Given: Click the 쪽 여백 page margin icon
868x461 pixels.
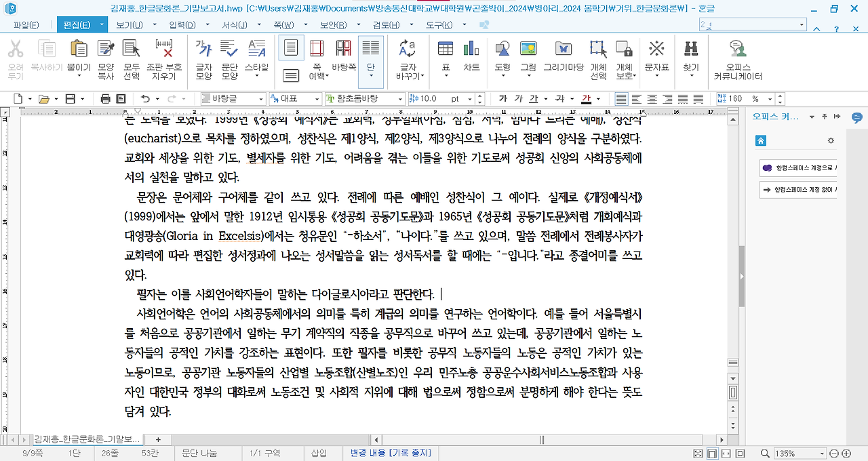Looking at the screenshot, I should pos(317,49).
